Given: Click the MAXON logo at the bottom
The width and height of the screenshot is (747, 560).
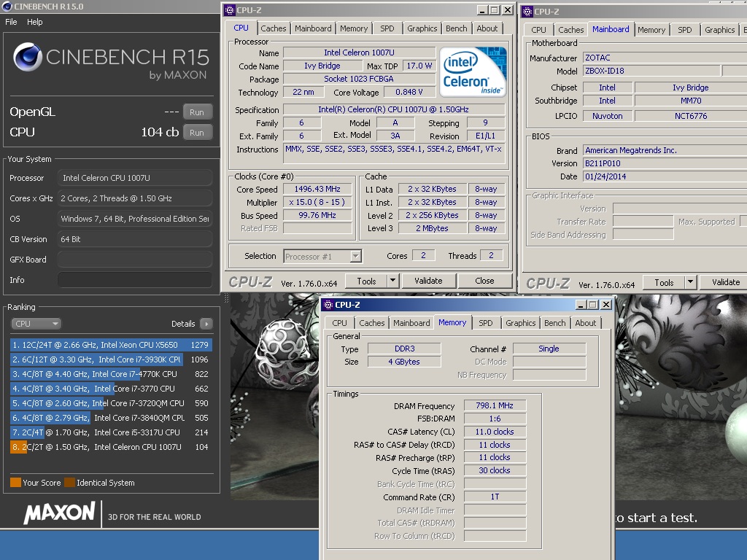Looking at the screenshot, I should click(x=60, y=513).
